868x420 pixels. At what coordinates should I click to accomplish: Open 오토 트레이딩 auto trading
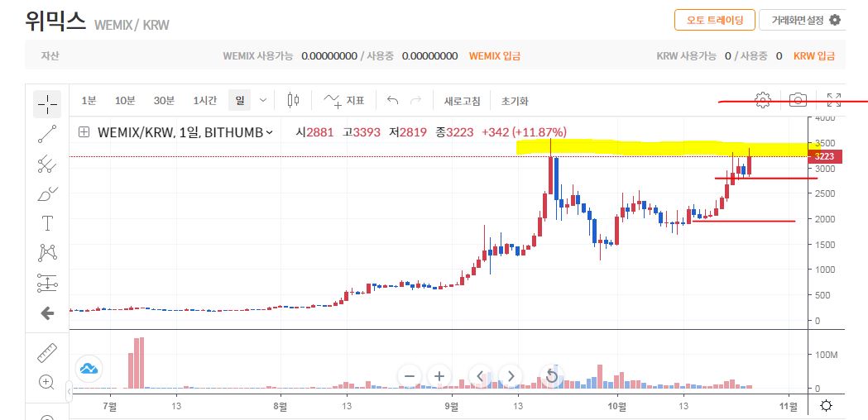[x=715, y=20]
